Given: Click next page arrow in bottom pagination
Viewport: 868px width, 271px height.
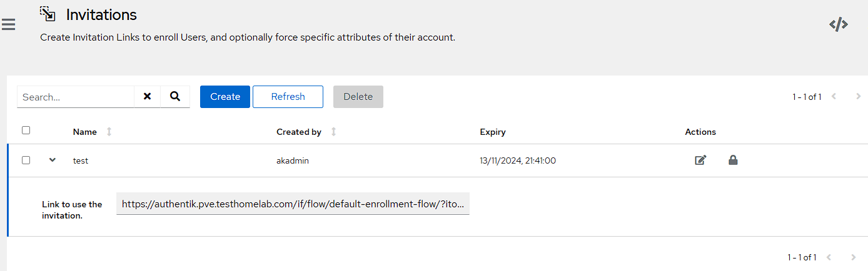Looking at the screenshot, I should [x=853, y=257].
